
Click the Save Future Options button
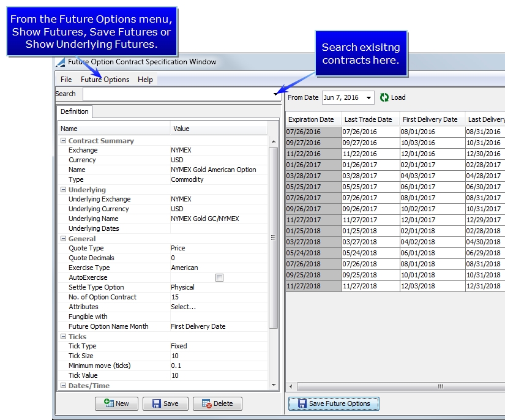[x=334, y=403]
